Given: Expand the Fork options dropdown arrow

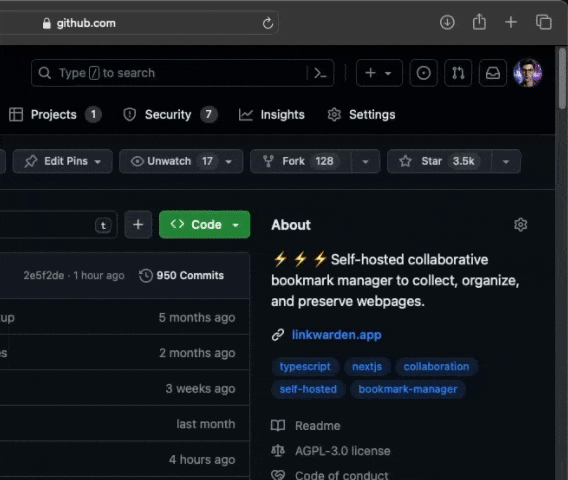Looking at the screenshot, I should coord(366,162).
